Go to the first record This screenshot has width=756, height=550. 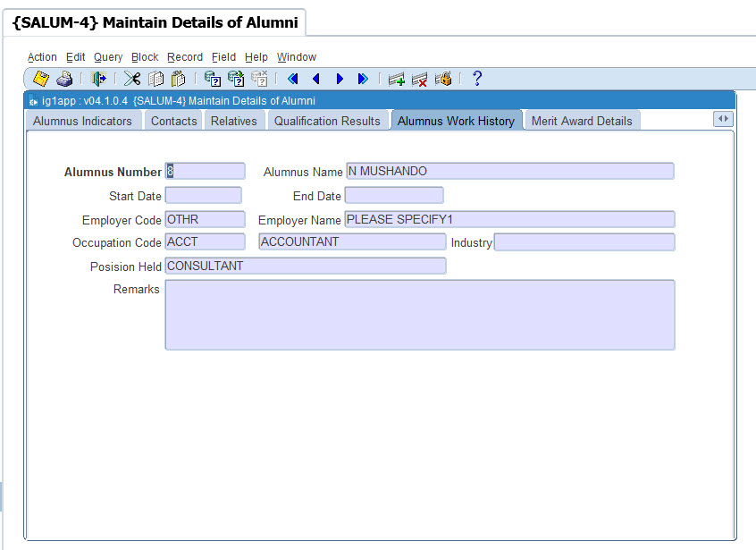point(292,79)
